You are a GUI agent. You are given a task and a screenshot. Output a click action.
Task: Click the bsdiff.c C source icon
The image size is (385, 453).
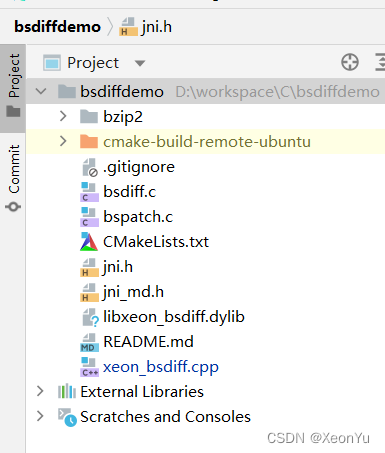pos(89,192)
